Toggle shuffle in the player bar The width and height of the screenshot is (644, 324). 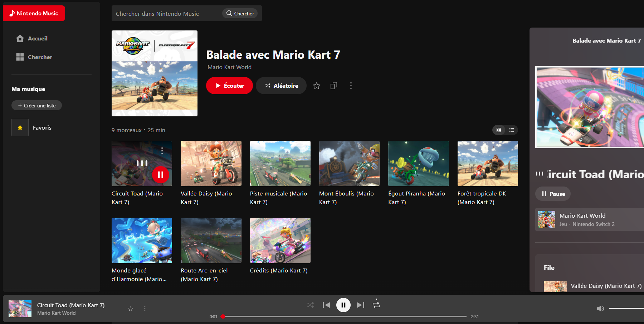tap(310, 305)
